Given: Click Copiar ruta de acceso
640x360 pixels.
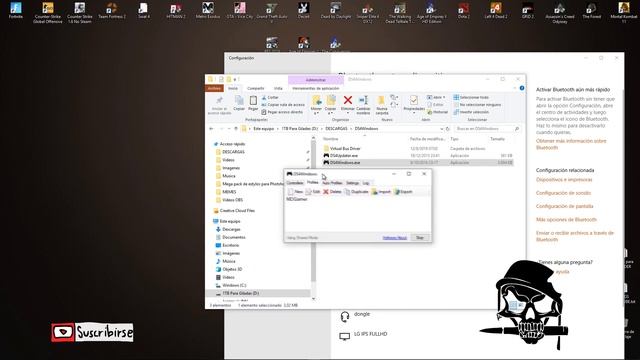Looking at the screenshot, I should pyautogui.click(x=283, y=105).
